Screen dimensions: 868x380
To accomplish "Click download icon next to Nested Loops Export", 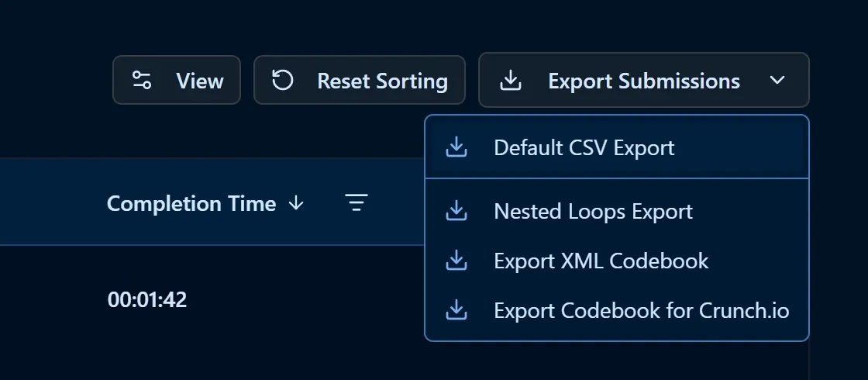I will pyautogui.click(x=456, y=211).
